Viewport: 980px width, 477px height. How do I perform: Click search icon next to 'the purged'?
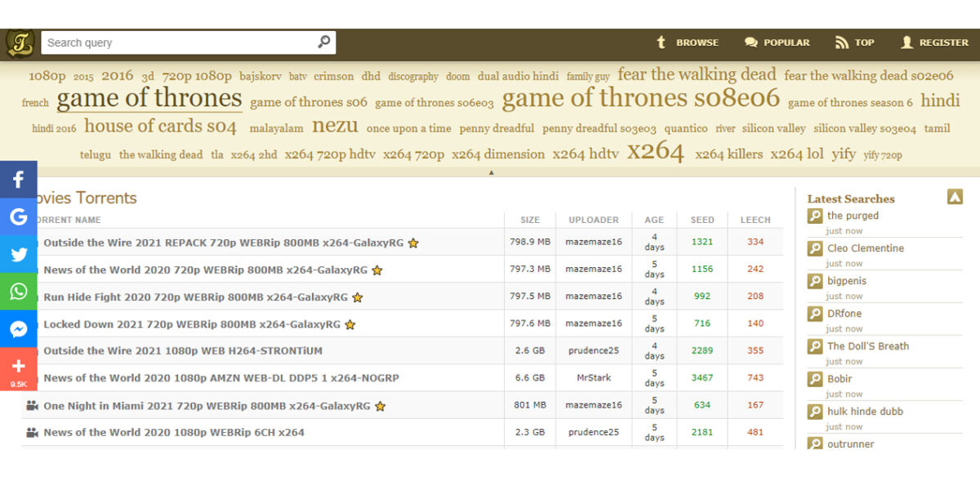pos(815,216)
